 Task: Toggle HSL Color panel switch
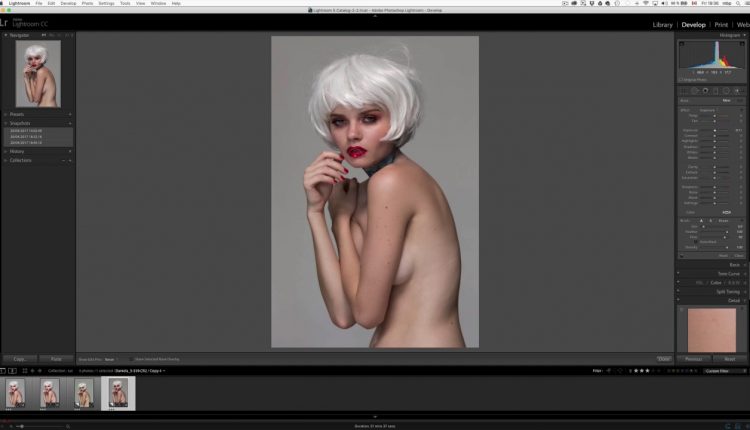(678, 283)
